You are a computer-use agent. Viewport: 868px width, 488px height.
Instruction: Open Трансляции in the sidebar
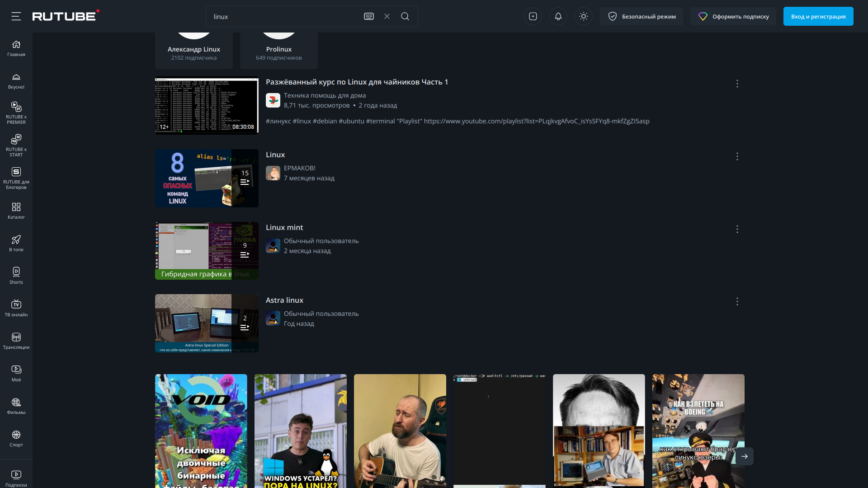tap(16, 340)
